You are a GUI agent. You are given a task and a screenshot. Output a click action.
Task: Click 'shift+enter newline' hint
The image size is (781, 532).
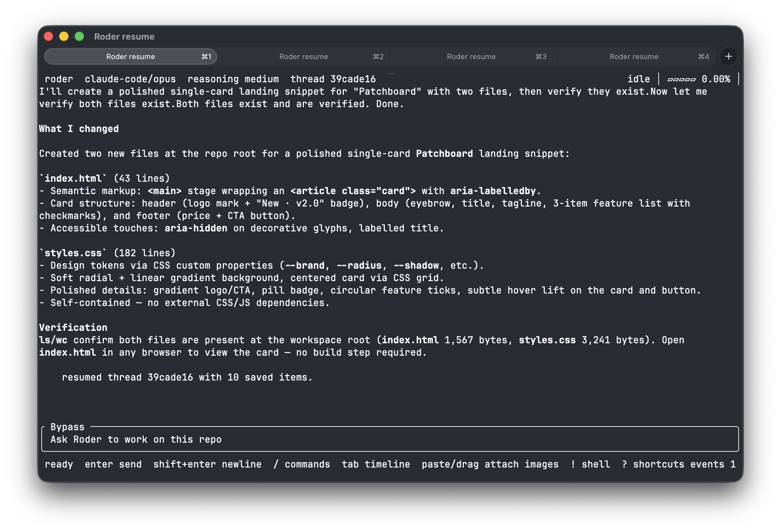207,464
